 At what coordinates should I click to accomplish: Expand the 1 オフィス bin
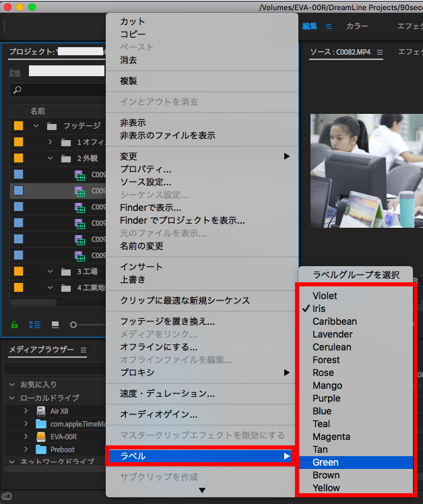[50, 141]
